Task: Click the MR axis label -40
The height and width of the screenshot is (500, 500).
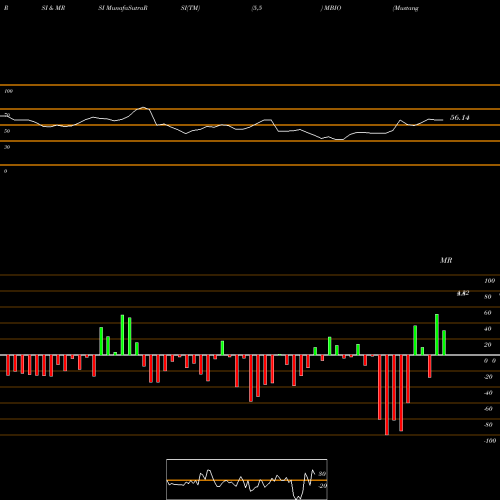Action: pyautogui.click(x=488, y=393)
